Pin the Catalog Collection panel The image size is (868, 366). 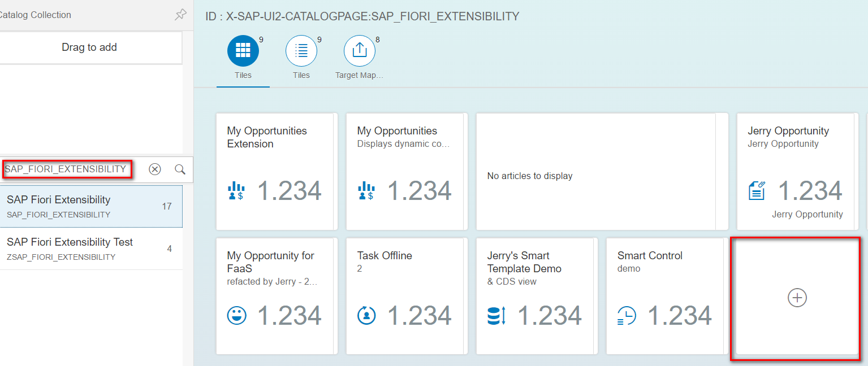pos(180,15)
